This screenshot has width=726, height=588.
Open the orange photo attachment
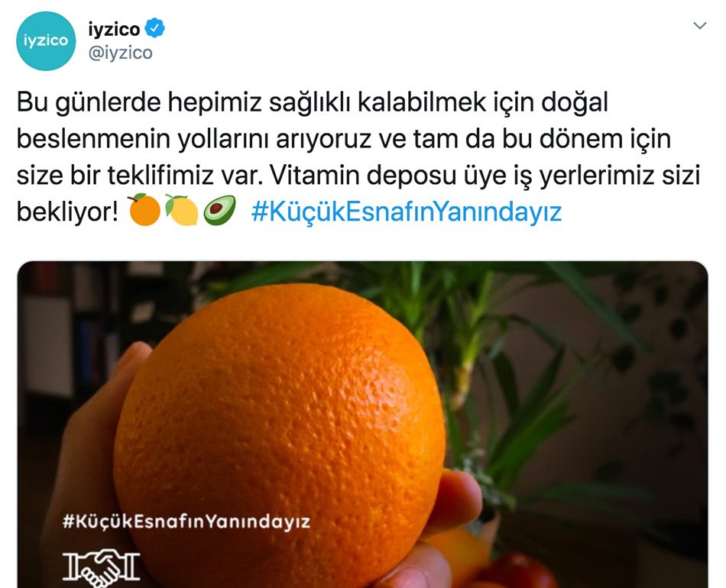click(362, 425)
